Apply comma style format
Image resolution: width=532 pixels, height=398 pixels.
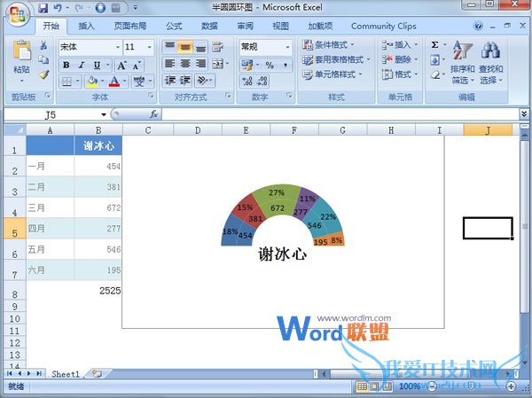pos(286,65)
